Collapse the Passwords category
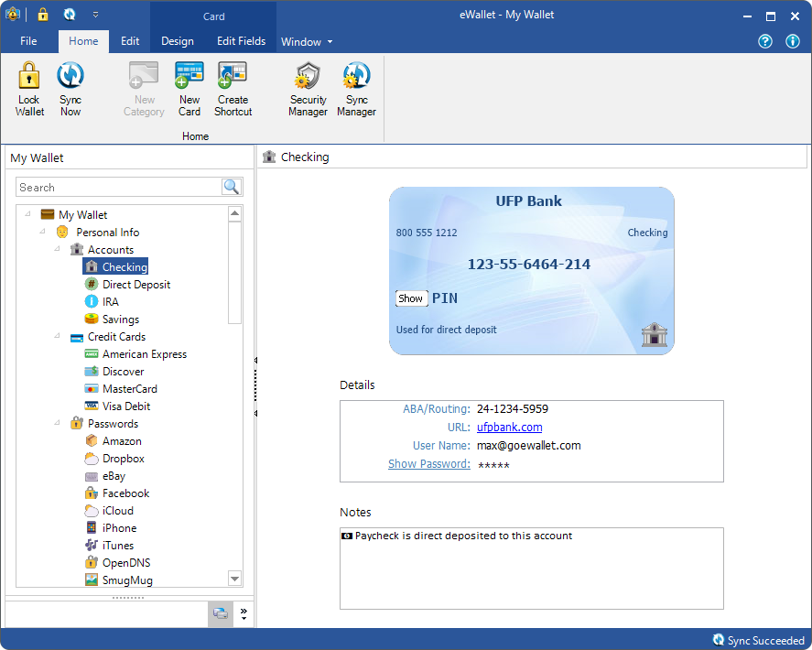Viewport: 812px width, 650px height. click(57, 423)
